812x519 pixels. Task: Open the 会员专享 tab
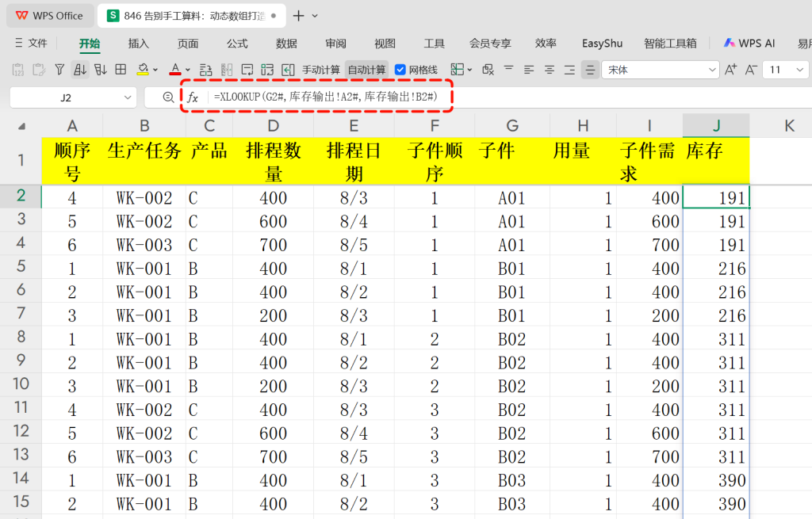click(490, 44)
